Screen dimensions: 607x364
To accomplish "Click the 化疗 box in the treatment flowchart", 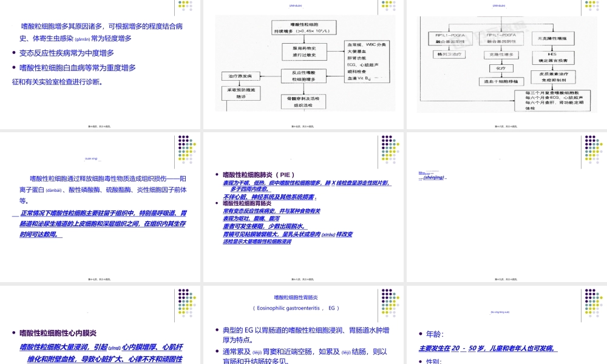I will pyautogui.click(x=501, y=69).
